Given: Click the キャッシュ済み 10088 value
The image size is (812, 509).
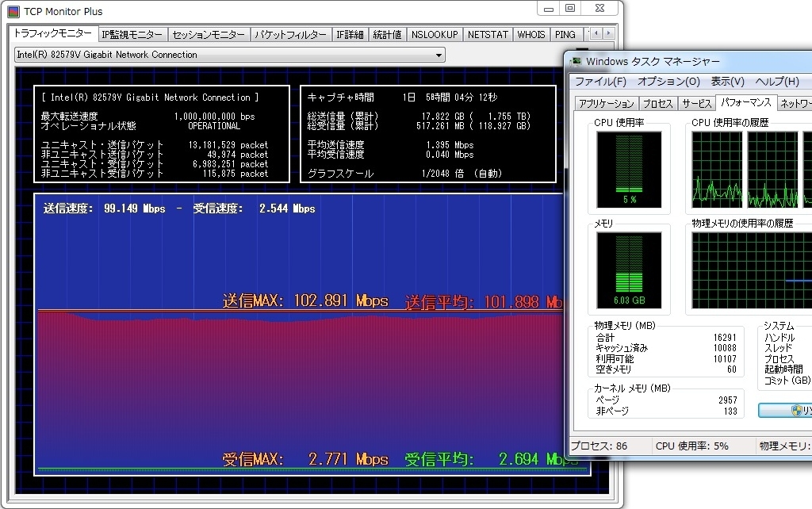Looking at the screenshot, I should tap(725, 348).
